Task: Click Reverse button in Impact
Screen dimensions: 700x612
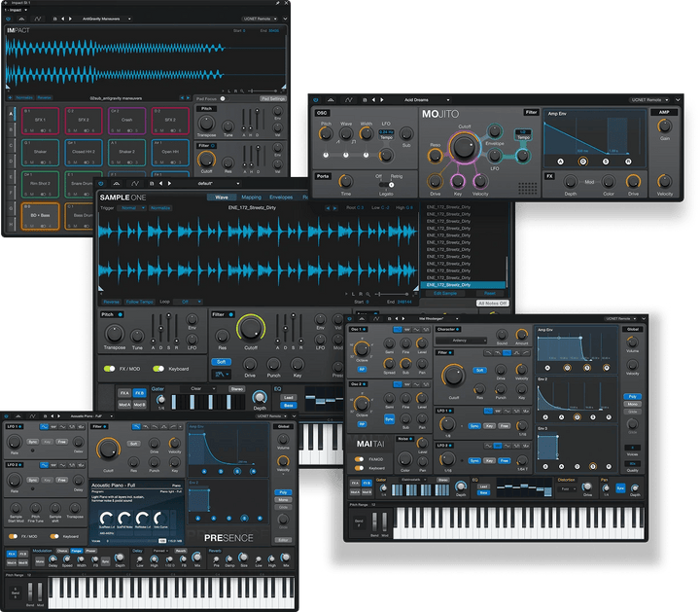Action: pyautogui.click(x=44, y=97)
